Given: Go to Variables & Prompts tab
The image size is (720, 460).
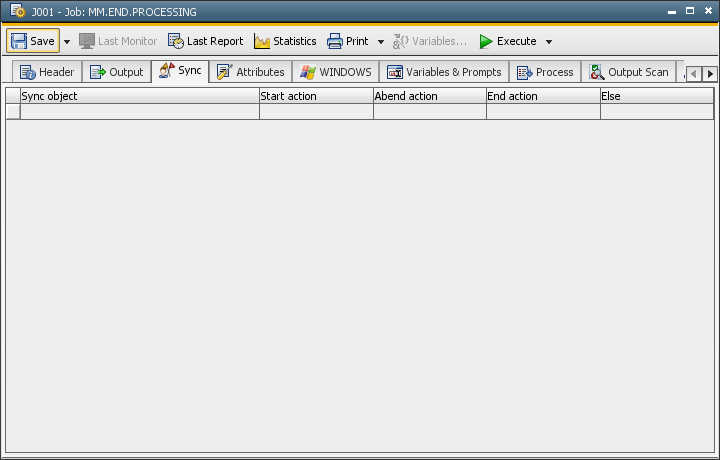Looking at the screenshot, I should coord(444,72).
